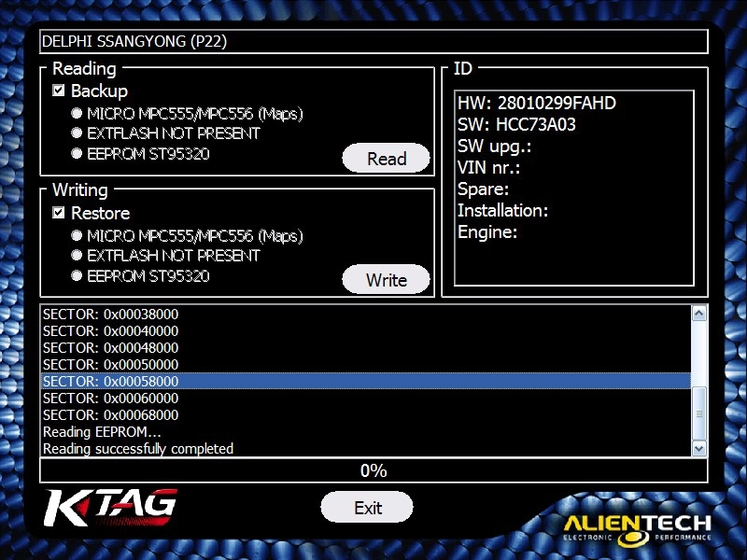Select log line SECTOR: 0x00068000

(366, 414)
